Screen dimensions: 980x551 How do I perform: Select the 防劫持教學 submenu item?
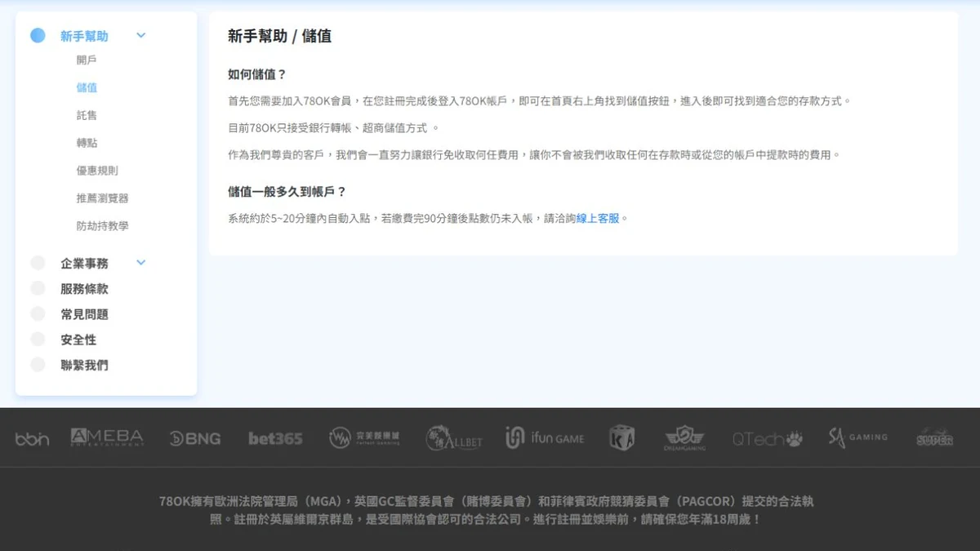[102, 226]
